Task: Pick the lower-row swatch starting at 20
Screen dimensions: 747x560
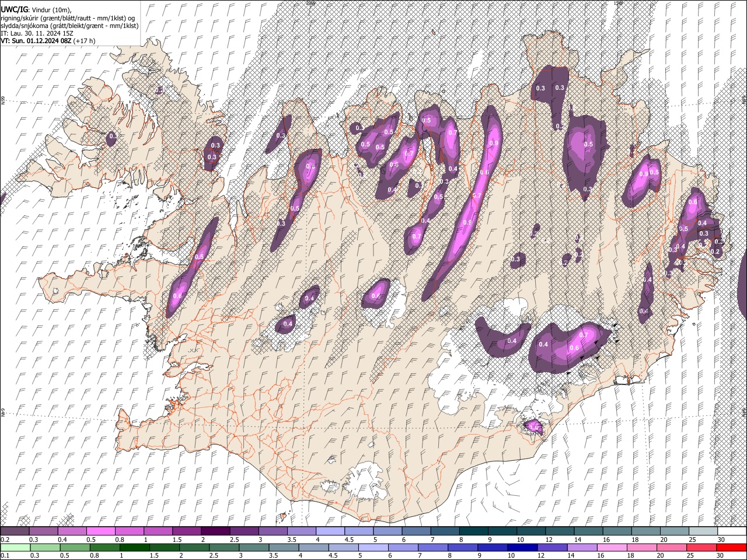Action: [672, 548]
